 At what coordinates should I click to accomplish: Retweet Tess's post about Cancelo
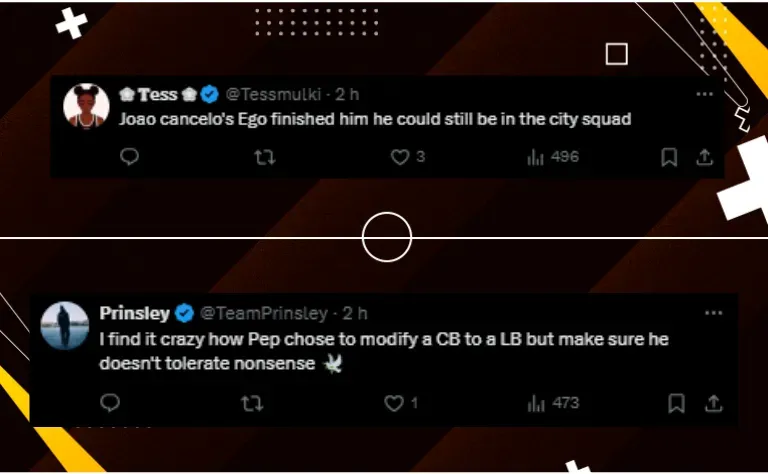pos(265,157)
